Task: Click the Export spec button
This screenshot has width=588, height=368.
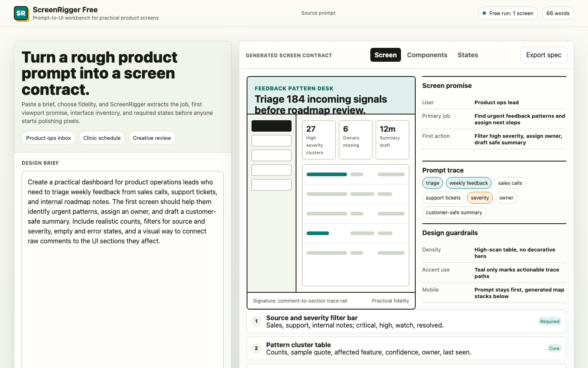Action: coord(543,55)
